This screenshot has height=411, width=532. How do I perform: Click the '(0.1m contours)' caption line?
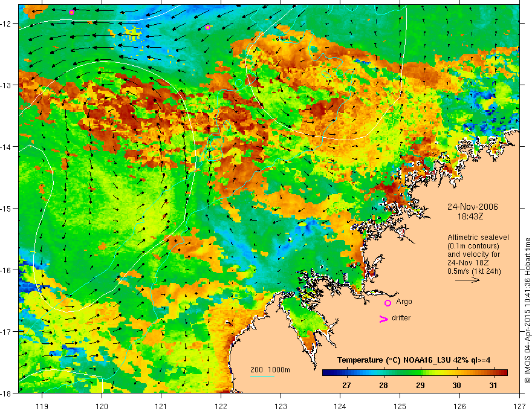pyautogui.click(x=473, y=246)
